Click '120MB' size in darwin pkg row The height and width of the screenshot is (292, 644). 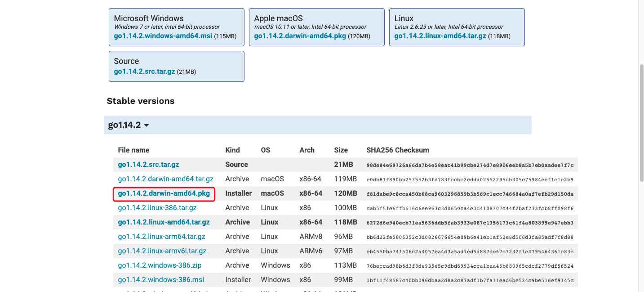[346, 193]
